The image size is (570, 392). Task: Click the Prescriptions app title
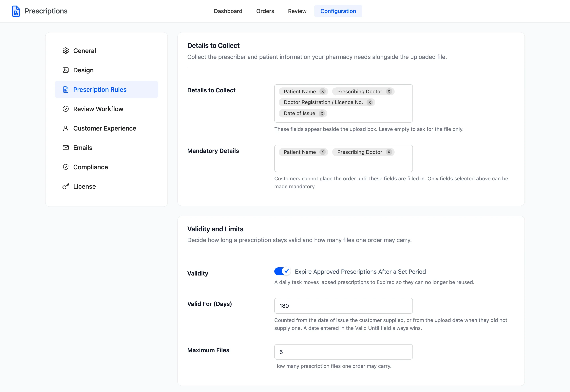click(x=46, y=11)
